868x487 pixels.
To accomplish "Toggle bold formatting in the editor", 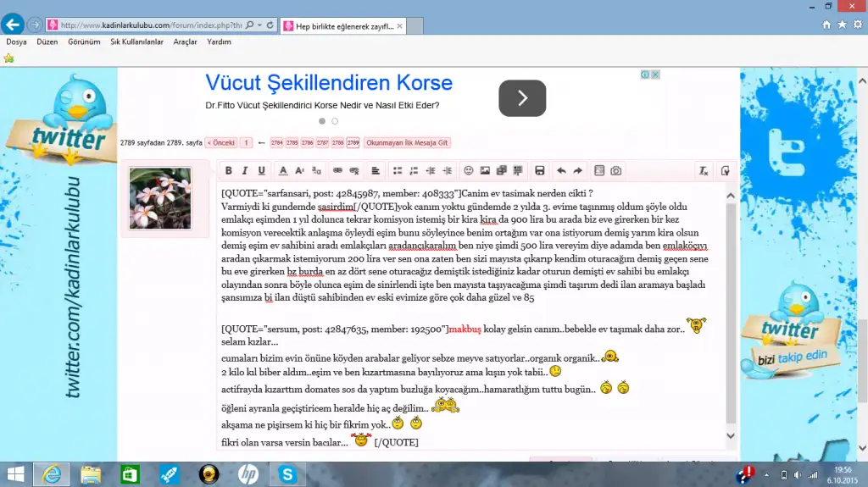I will tap(228, 171).
